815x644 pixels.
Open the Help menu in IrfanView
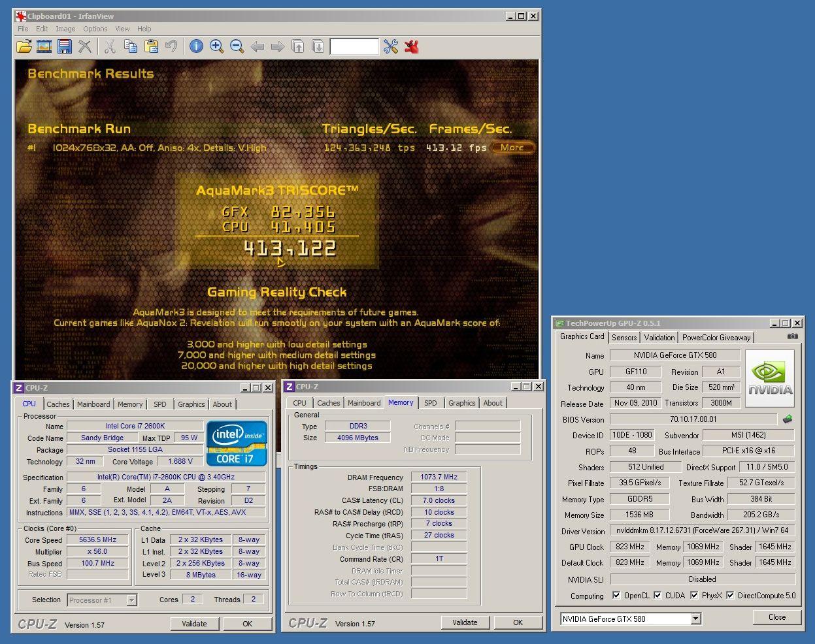tap(144, 29)
